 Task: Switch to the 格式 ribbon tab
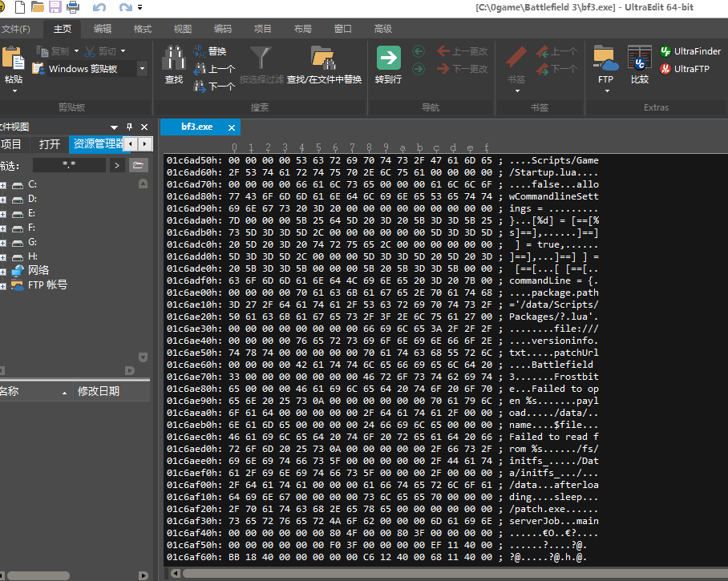(143, 29)
